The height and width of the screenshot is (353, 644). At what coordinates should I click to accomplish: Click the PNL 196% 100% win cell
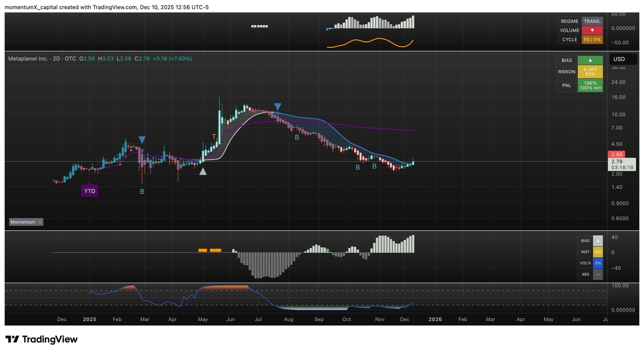pos(590,85)
